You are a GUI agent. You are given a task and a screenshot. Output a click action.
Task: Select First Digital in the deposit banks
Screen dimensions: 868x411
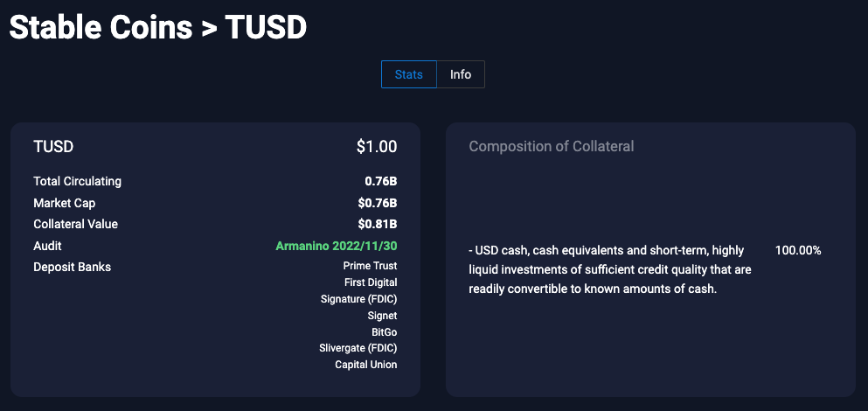click(x=371, y=282)
